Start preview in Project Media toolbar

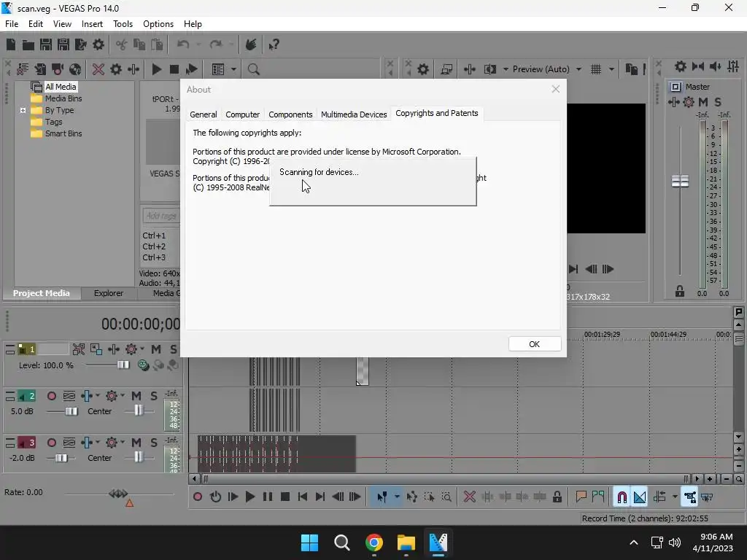coord(156,69)
